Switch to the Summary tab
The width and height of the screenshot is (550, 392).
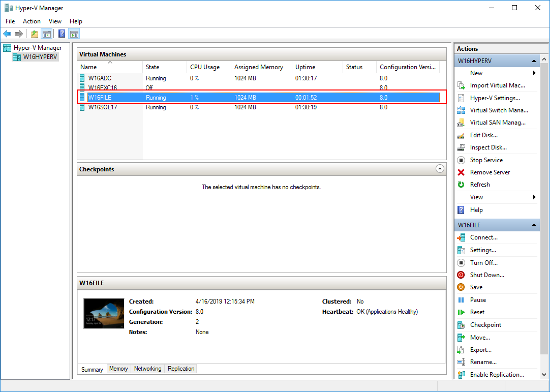click(92, 369)
